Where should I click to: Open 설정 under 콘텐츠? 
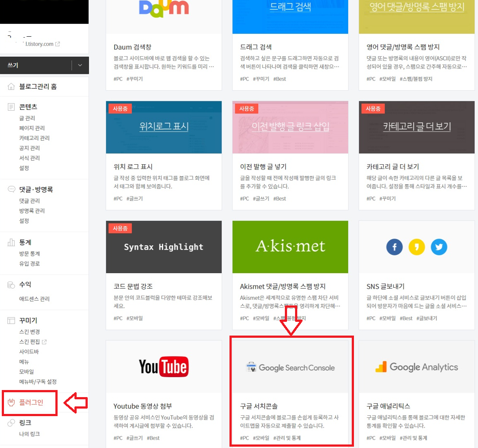coord(24,168)
